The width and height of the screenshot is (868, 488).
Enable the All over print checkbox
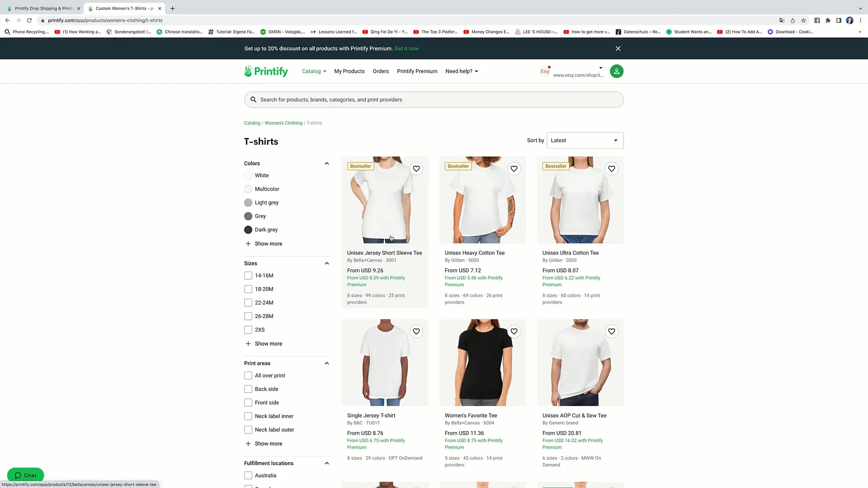[249, 375]
